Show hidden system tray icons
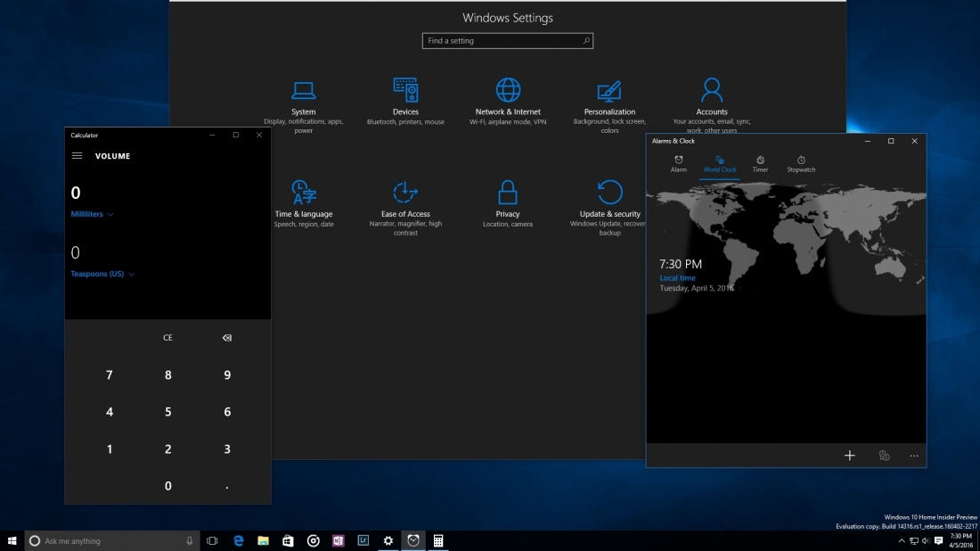The height and width of the screenshot is (551, 980). 902,541
